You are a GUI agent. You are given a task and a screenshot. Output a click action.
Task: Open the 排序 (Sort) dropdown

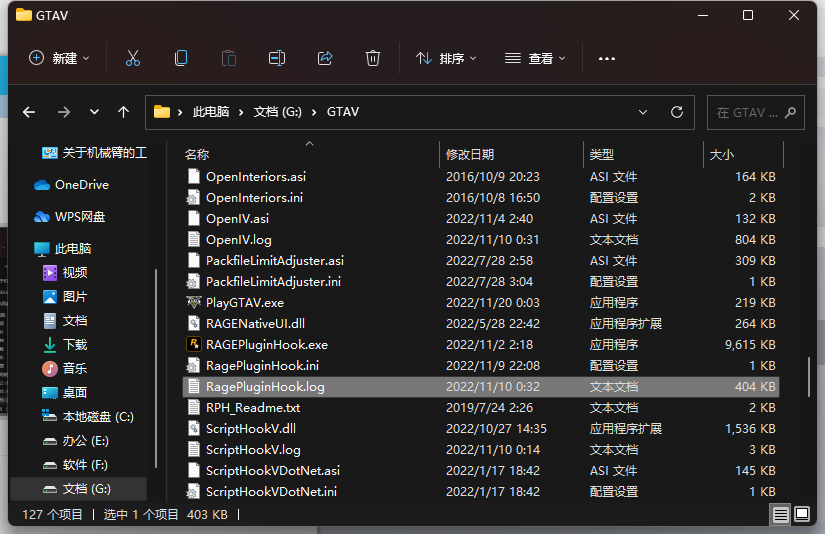(446, 58)
